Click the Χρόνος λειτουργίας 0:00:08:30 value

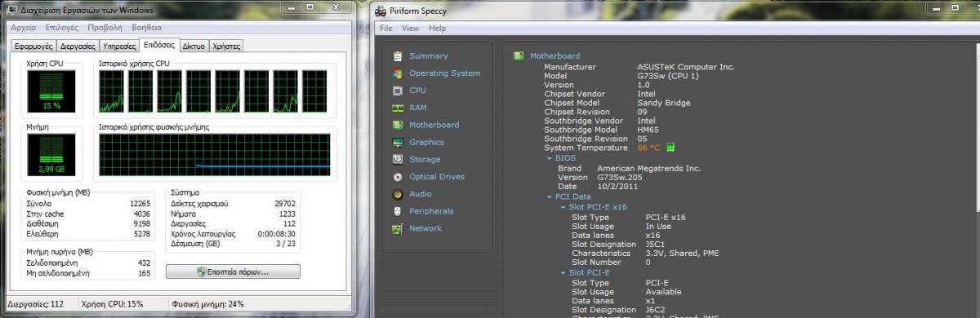[x=276, y=233]
